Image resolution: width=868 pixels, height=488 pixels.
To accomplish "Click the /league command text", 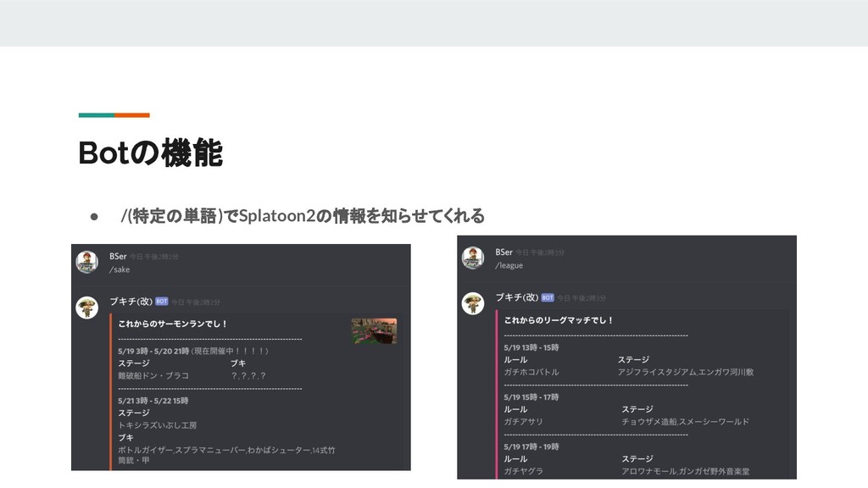I will click(509, 265).
